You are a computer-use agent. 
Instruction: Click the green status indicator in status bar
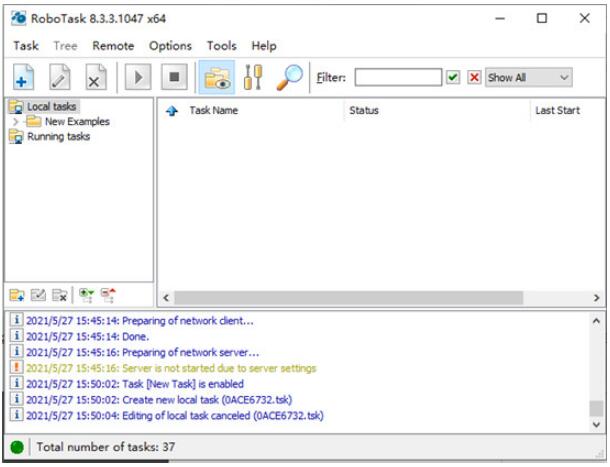pos(17,448)
